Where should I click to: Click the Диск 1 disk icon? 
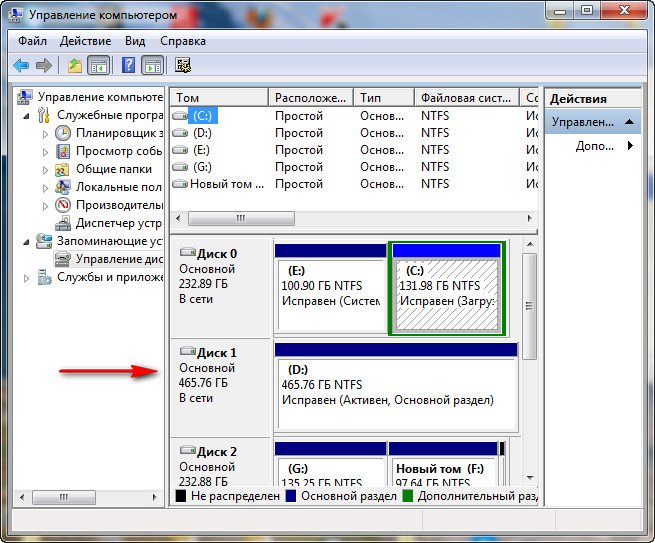[x=188, y=351]
